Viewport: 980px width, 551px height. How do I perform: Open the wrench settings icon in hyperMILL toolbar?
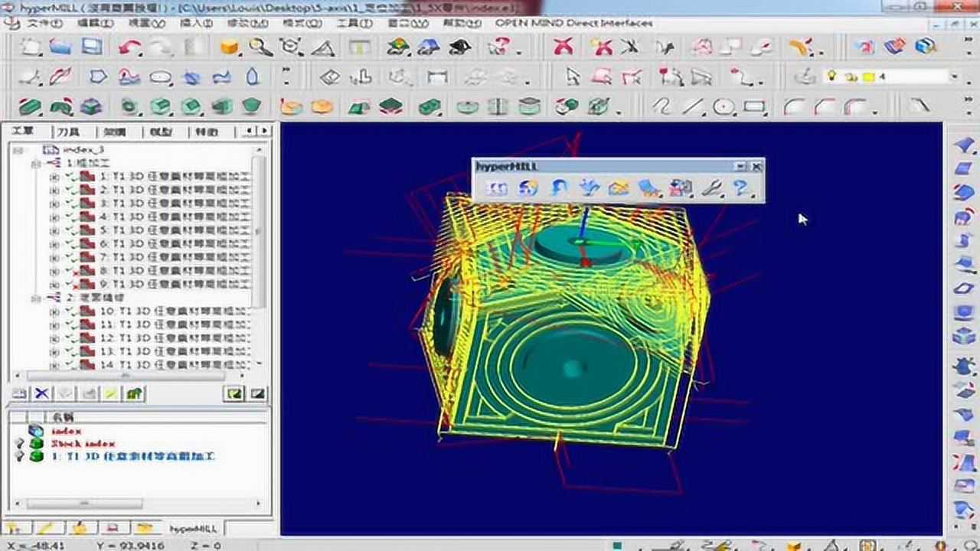pos(711,187)
